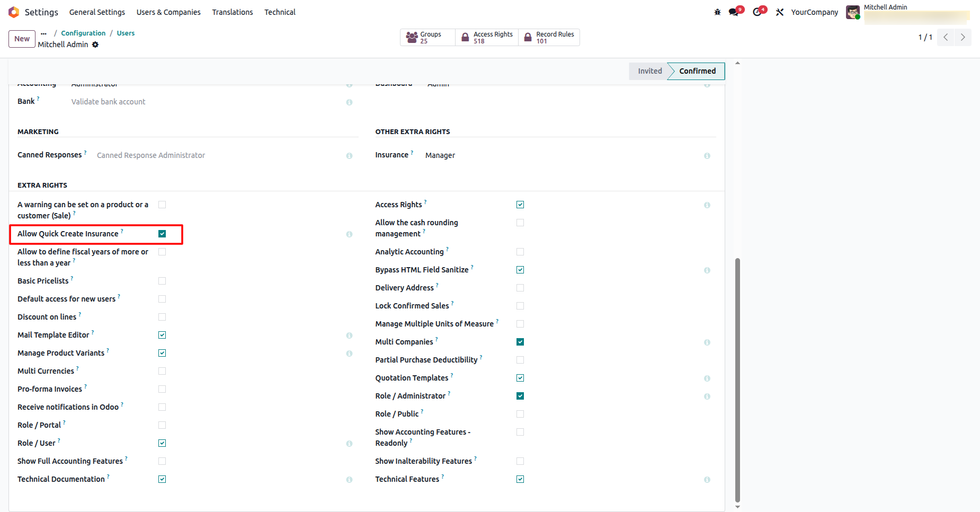Viewport: 980px width, 512px height.
Task: Click the Odoo home logo icon
Action: tap(14, 12)
